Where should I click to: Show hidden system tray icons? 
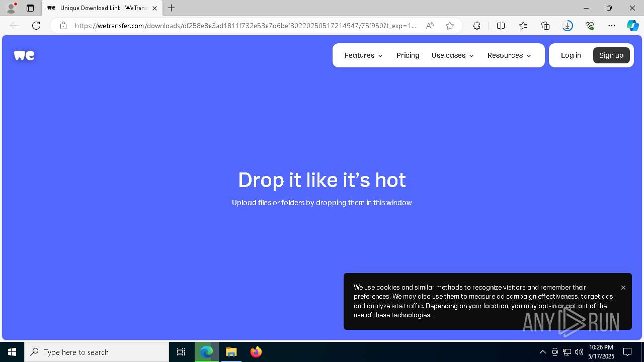coord(542,352)
